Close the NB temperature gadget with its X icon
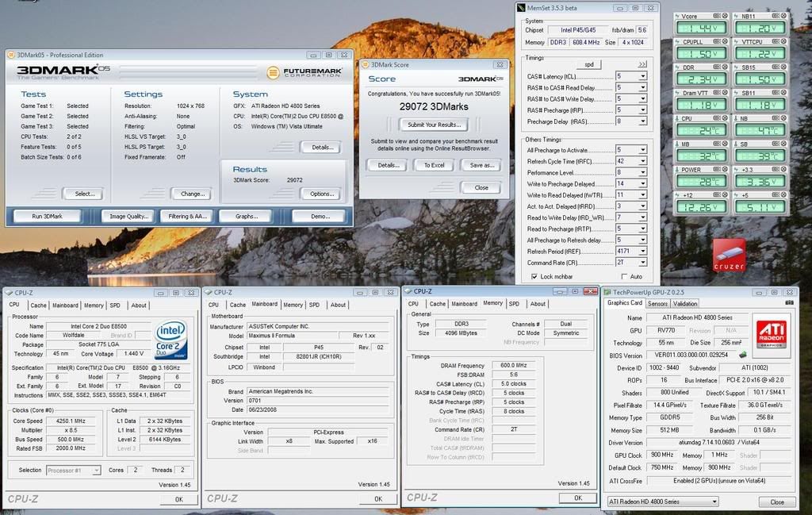Image resolution: width=812 pixels, height=515 pixels. coord(783,118)
